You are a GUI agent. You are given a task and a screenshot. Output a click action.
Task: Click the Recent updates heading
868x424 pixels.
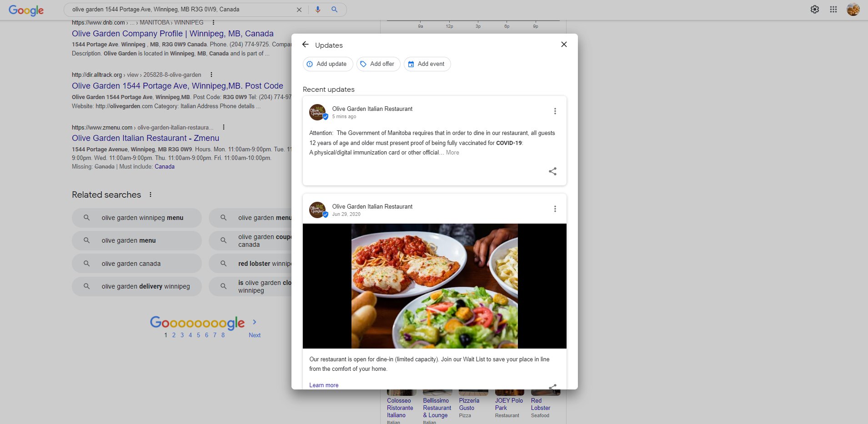coord(329,90)
